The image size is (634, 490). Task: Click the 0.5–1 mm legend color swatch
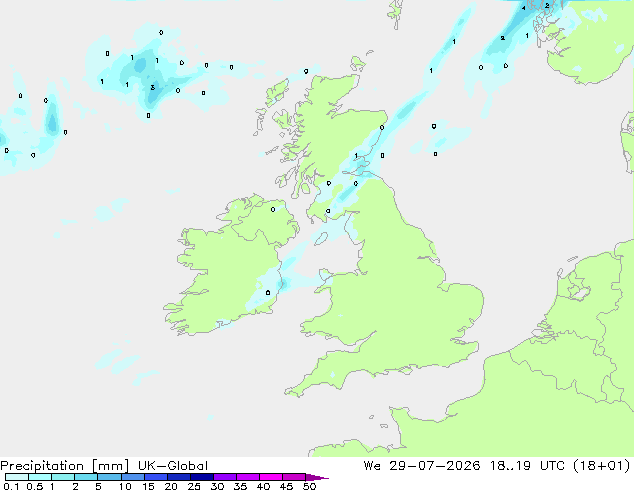click(x=40, y=477)
